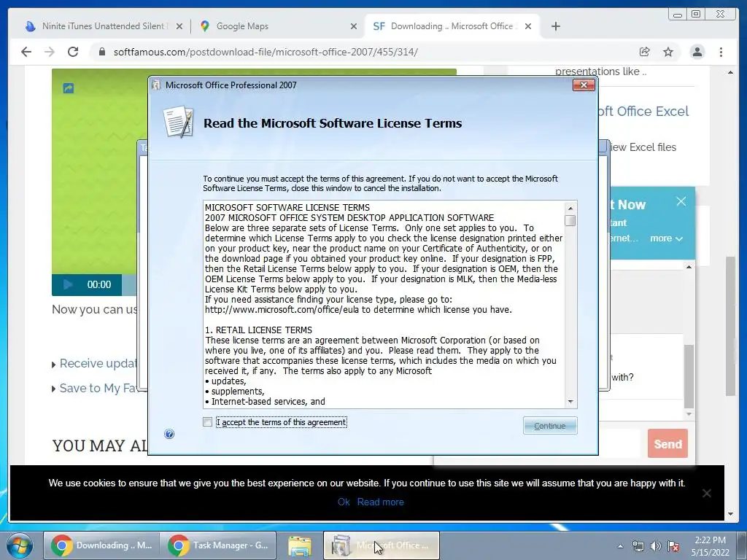Open the help icon in the Office installer
Image resolution: width=747 pixels, height=560 pixels.
(169, 434)
